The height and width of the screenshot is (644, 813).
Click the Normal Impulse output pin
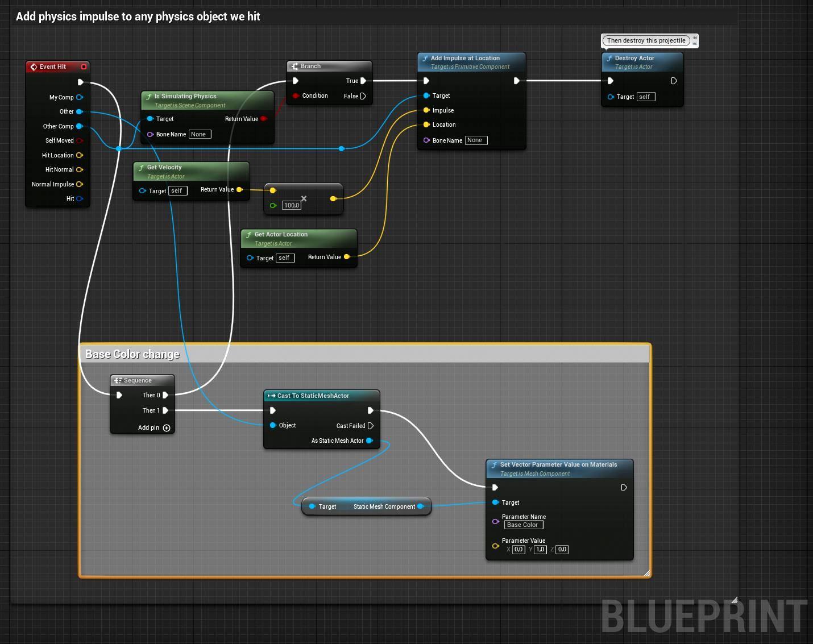coord(80,184)
